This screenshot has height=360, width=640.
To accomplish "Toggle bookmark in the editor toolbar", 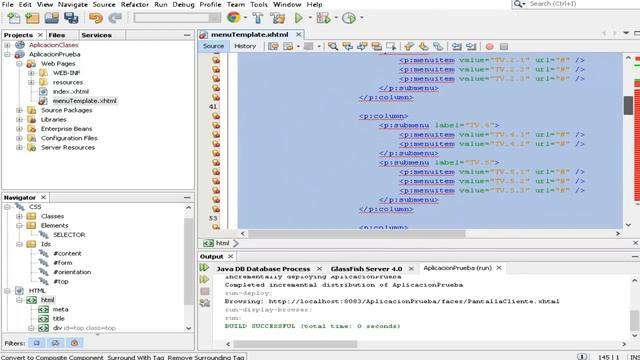I will tap(438, 46).
